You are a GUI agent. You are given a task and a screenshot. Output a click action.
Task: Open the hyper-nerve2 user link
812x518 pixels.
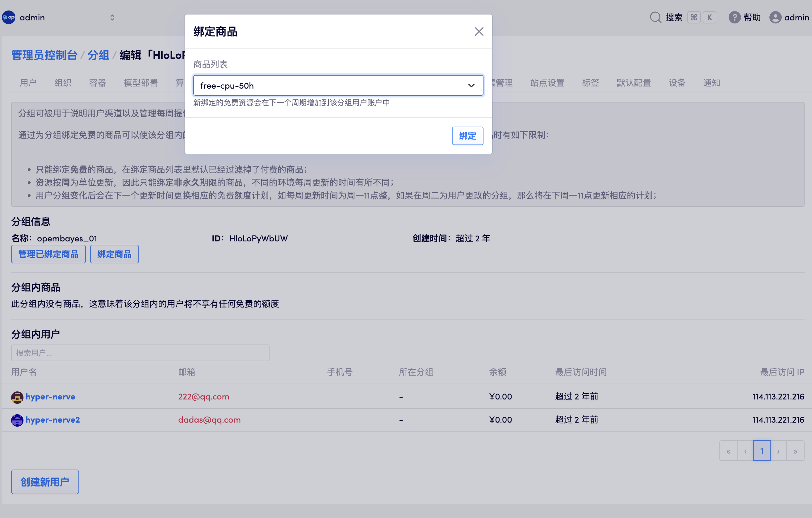pos(52,420)
